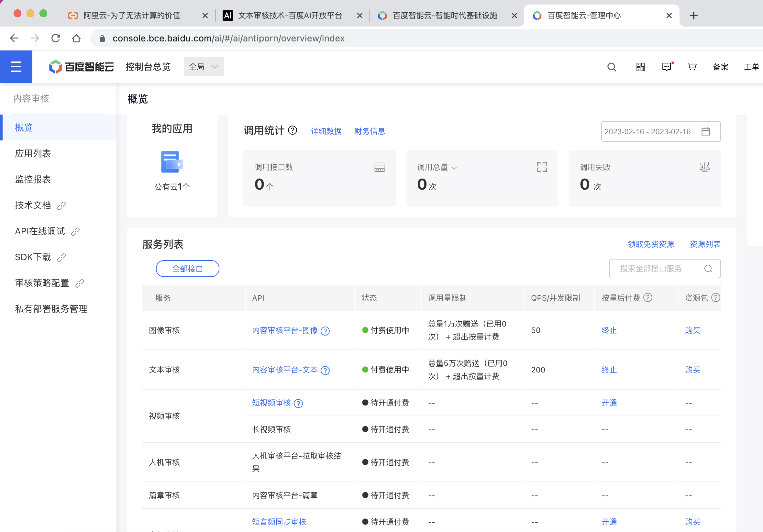Click the help icon next to 资源包 header
This screenshot has width=763, height=532.
(715, 297)
